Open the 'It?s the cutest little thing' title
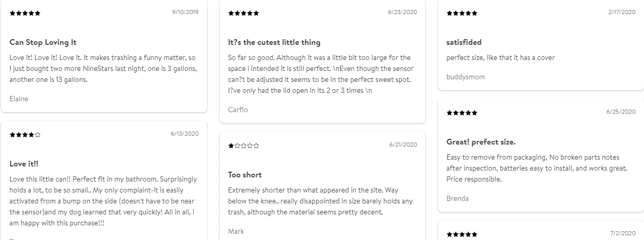The width and height of the screenshot is (644, 240). [275, 42]
